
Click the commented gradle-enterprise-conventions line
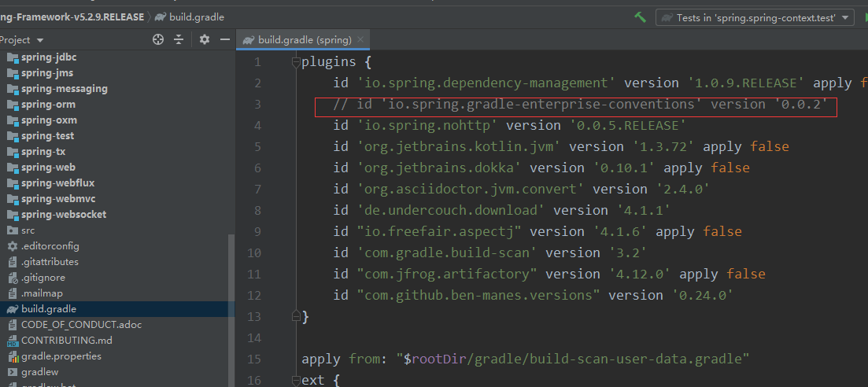click(580, 104)
